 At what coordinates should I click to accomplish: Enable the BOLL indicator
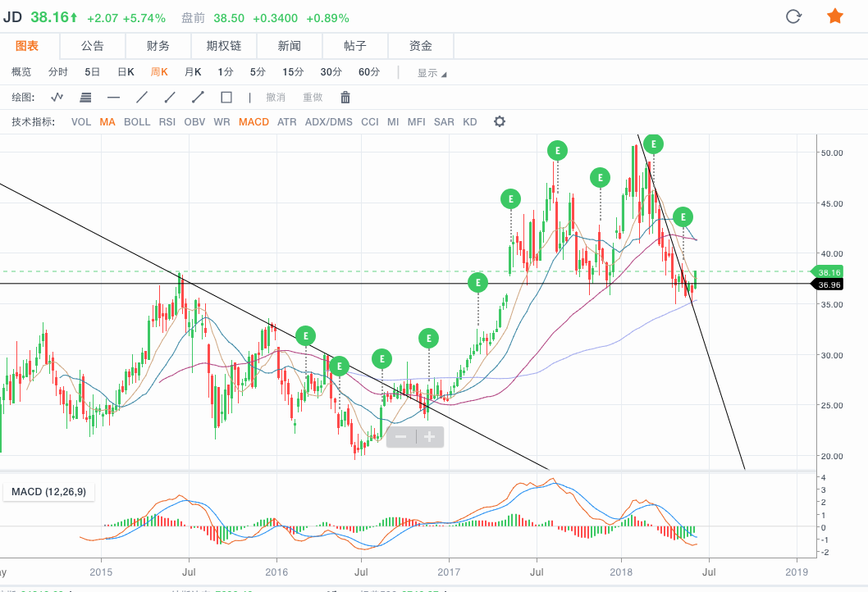coord(137,122)
